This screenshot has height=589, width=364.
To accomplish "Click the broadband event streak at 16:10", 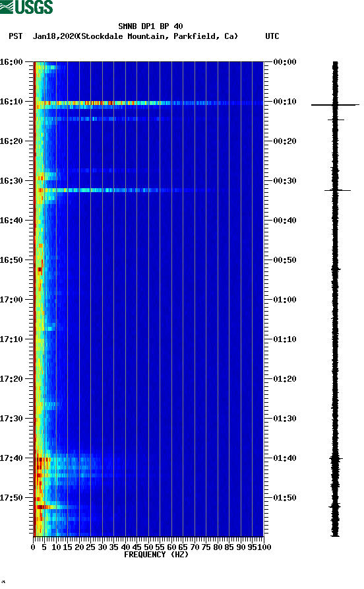I will 149,103.
